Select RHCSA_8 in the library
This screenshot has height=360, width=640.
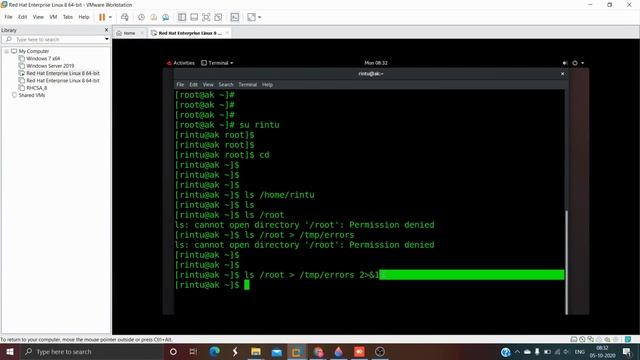pyautogui.click(x=36, y=88)
